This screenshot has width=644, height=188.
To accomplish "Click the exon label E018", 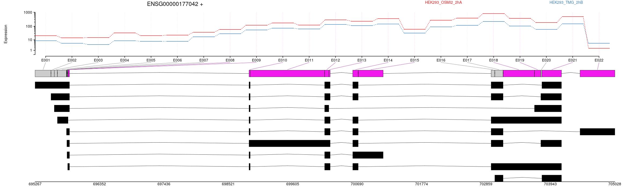I will [493, 60].
